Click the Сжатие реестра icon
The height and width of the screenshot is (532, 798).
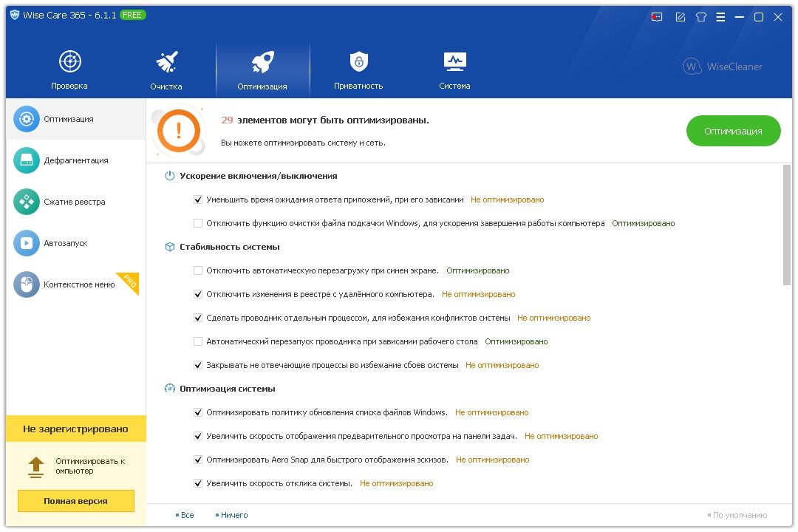click(27, 202)
